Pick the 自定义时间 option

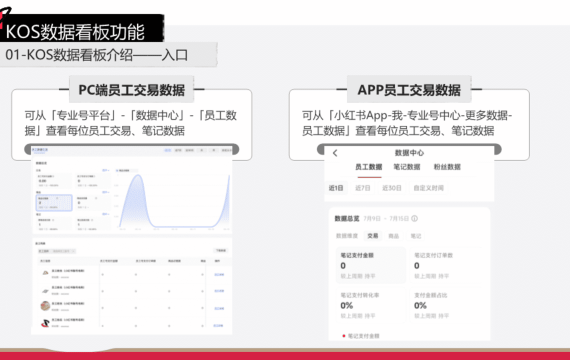click(429, 188)
